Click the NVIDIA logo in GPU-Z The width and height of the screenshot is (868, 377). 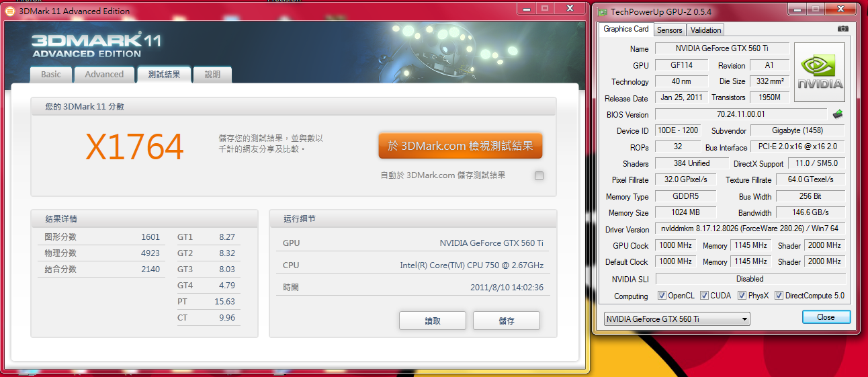[x=820, y=73]
